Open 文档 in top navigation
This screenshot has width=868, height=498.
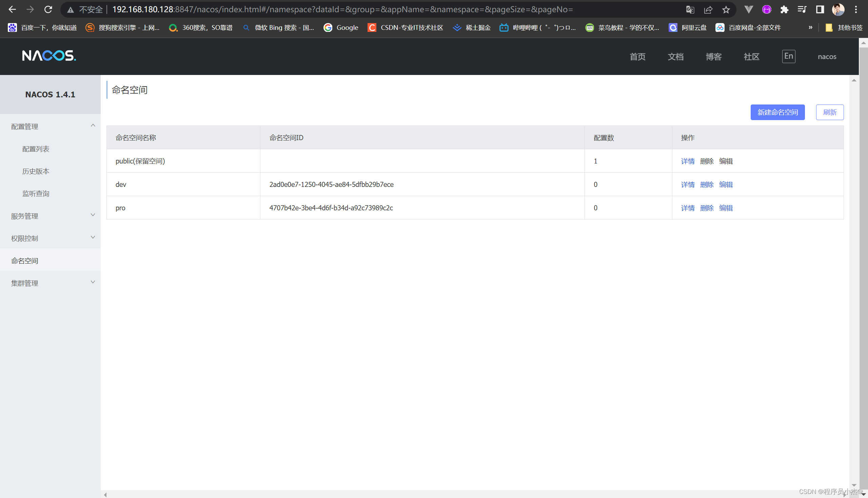click(x=675, y=57)
